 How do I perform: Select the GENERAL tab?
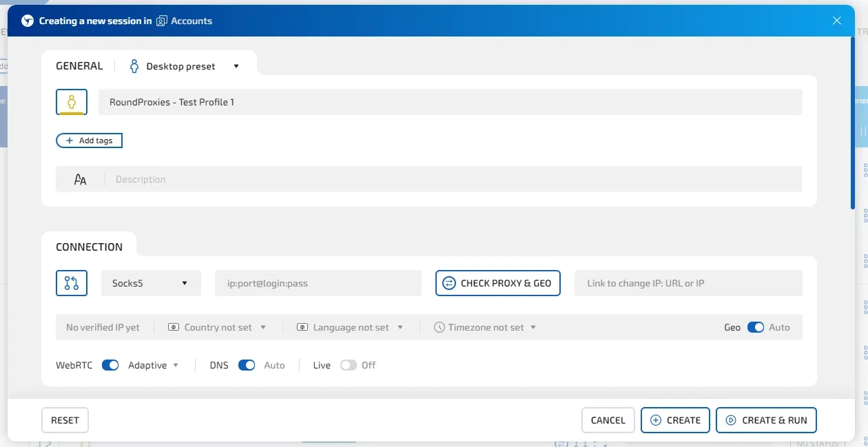(79, 66)
